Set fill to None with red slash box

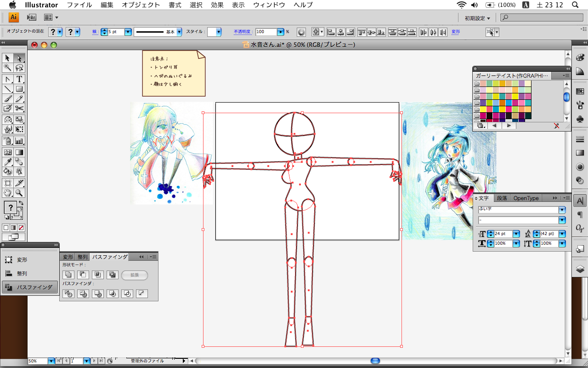[x=21, y=228]
